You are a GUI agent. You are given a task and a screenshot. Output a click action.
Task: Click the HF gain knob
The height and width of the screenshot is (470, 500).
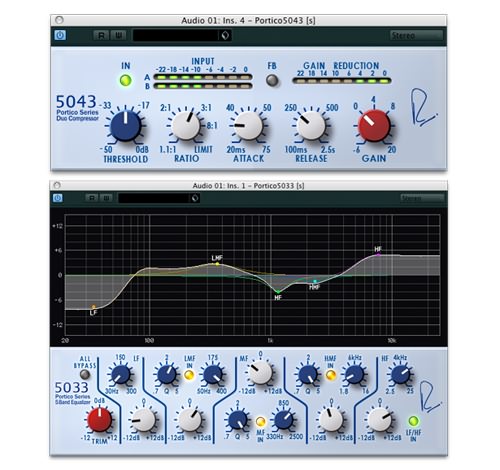click(379, 420)
